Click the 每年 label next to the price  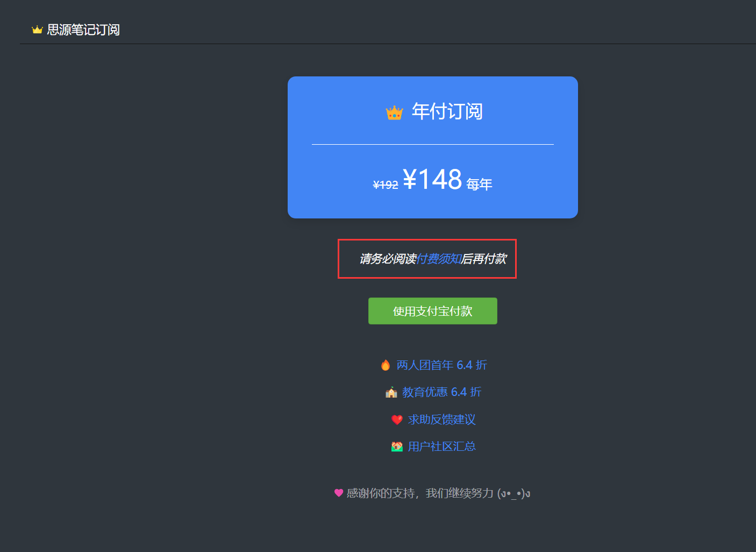(x=480, y=185)
